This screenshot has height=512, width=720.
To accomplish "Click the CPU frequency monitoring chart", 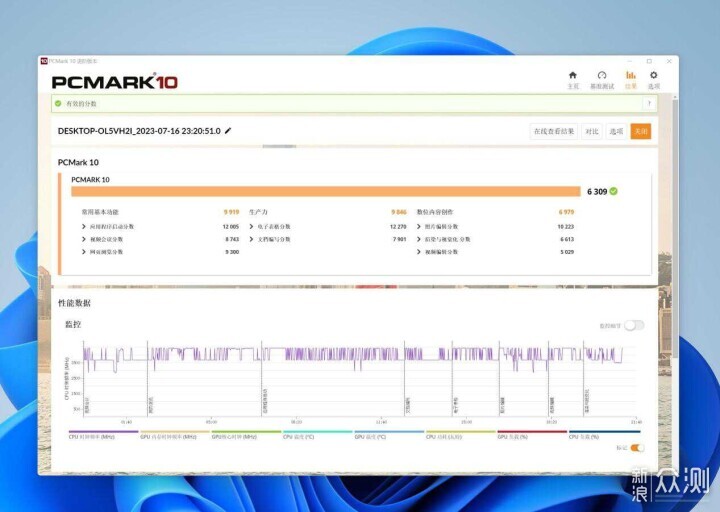I will (x=360, y=379).
